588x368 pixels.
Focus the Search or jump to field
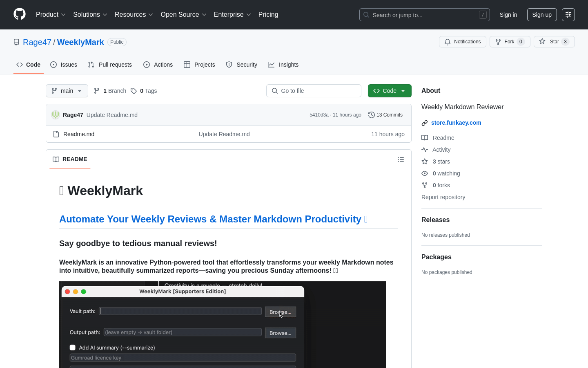pyautogui.click(x=425, y=15)
